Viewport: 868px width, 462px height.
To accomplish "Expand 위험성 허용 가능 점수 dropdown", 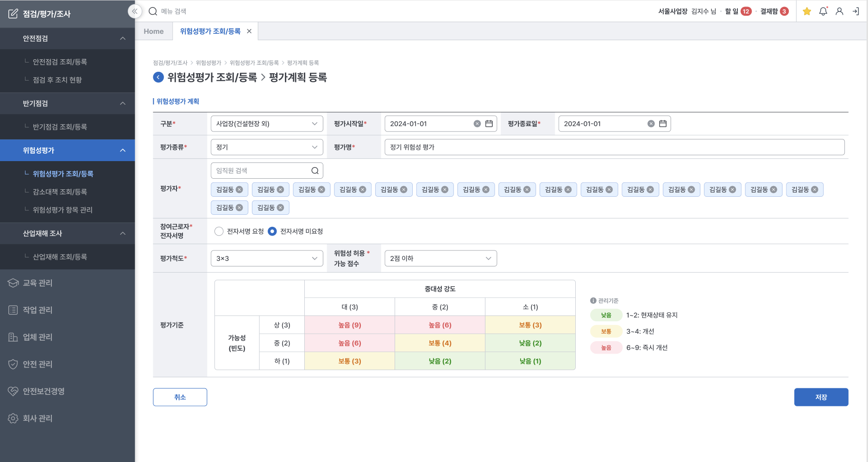I will point(440,258).
